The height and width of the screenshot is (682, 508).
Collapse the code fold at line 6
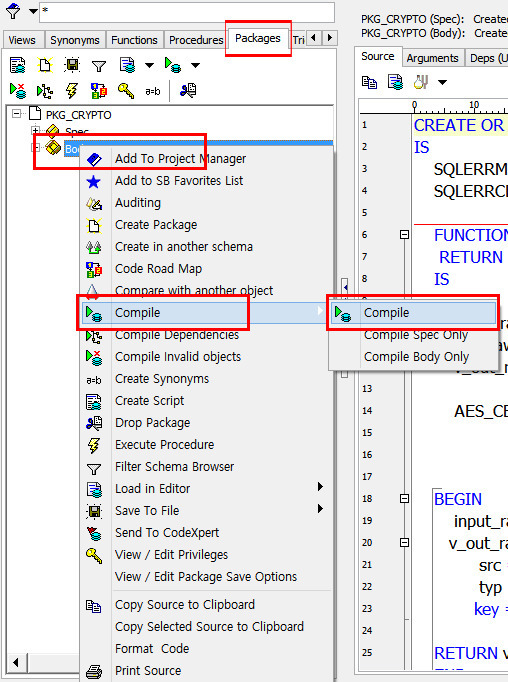404,235
